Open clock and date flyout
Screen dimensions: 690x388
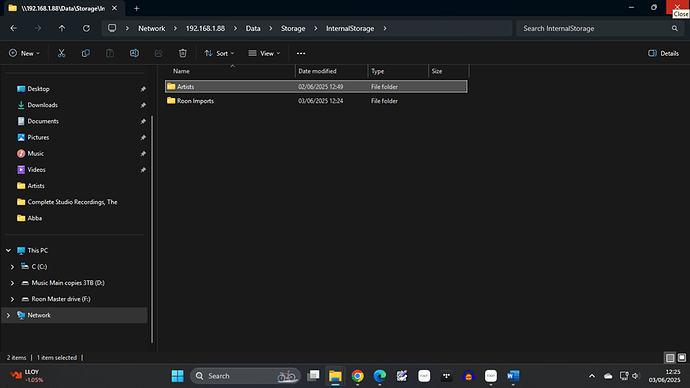(x=664, y=376)
